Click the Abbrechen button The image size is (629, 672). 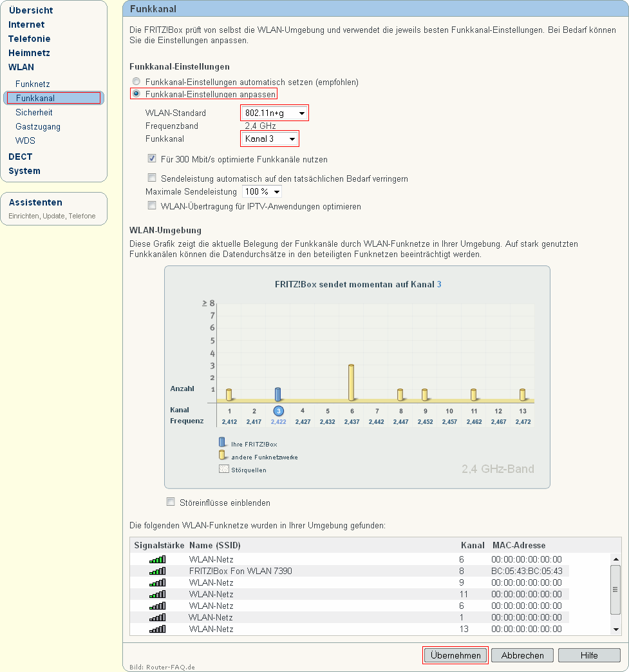522,655
